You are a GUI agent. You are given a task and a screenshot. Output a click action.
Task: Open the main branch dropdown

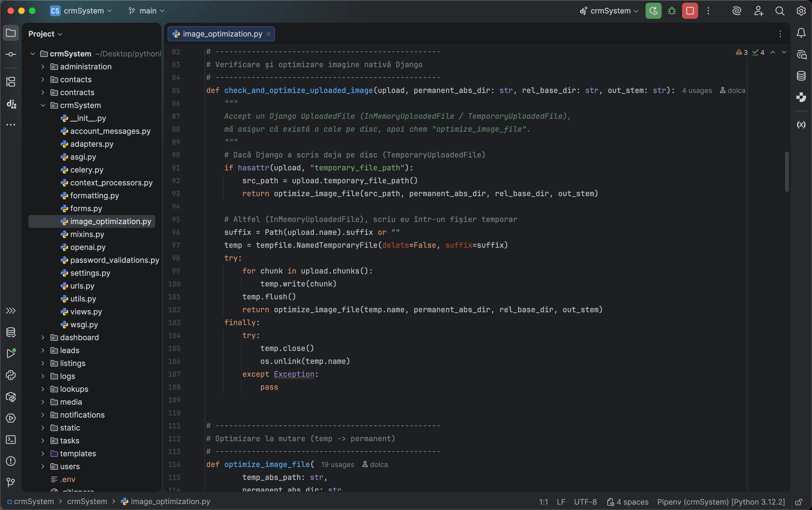(146, 10)
